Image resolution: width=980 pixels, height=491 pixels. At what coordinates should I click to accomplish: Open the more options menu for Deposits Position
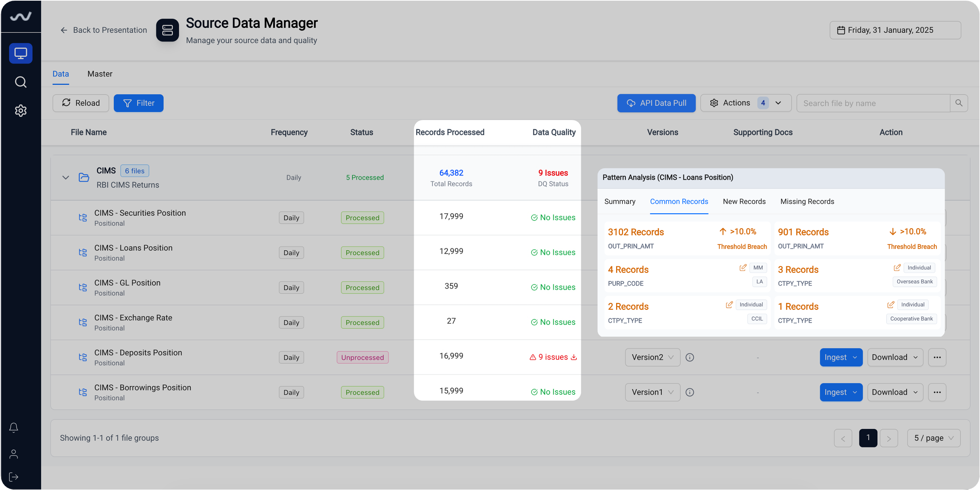click(x=937, y=358)
